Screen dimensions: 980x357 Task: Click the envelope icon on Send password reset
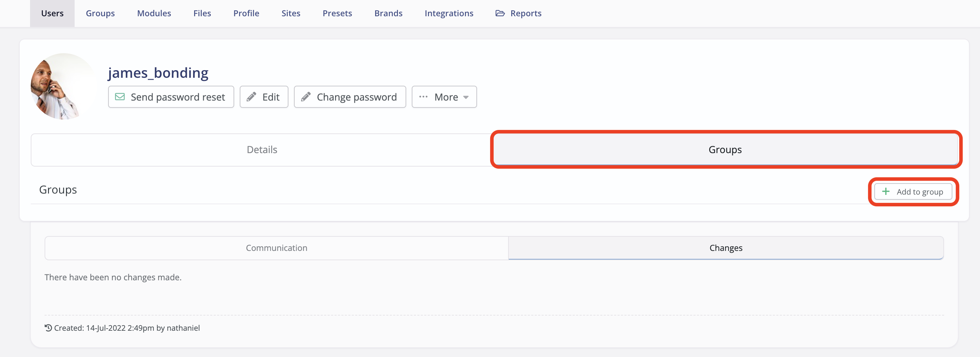(120, 97)
